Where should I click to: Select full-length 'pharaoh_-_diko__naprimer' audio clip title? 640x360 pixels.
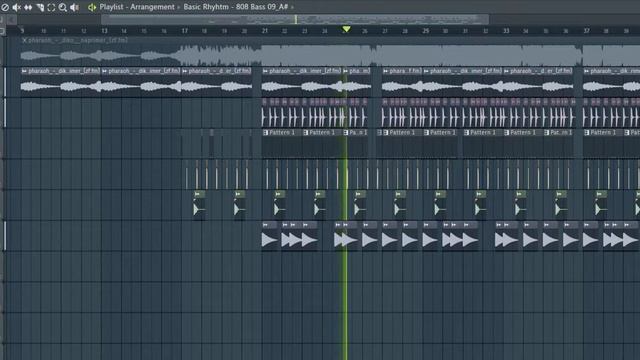pyautogui.click(x=78, y=40)
